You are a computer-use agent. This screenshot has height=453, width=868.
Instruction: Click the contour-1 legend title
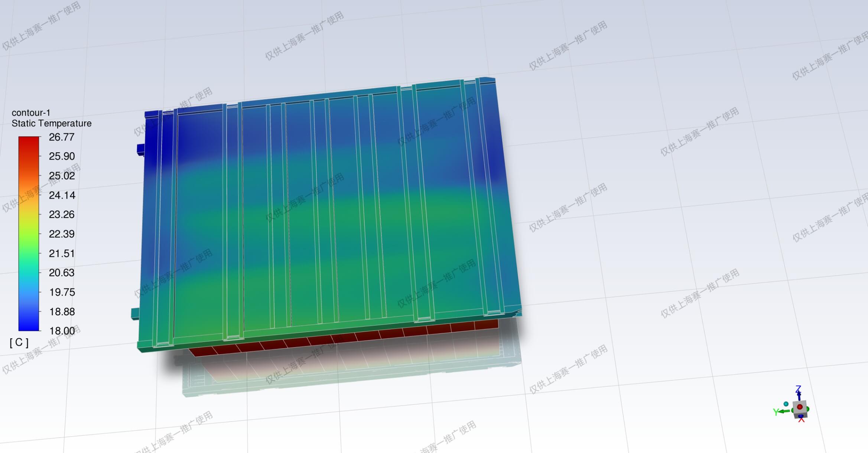[x=31, y=113]
